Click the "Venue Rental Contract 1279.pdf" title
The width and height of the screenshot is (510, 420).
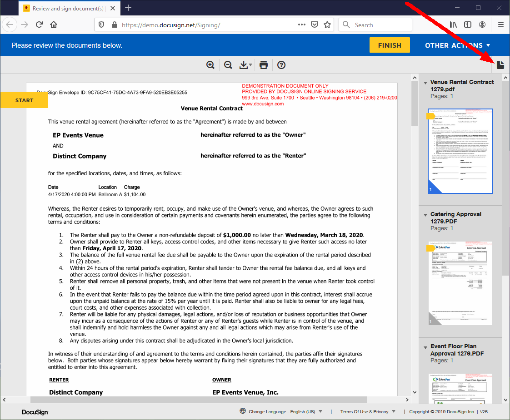click(462, 85)
